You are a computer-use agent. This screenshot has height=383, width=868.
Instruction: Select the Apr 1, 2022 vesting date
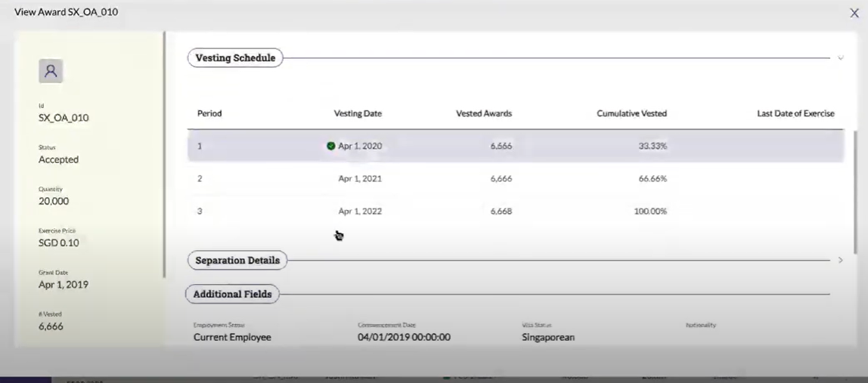[360, 212]
